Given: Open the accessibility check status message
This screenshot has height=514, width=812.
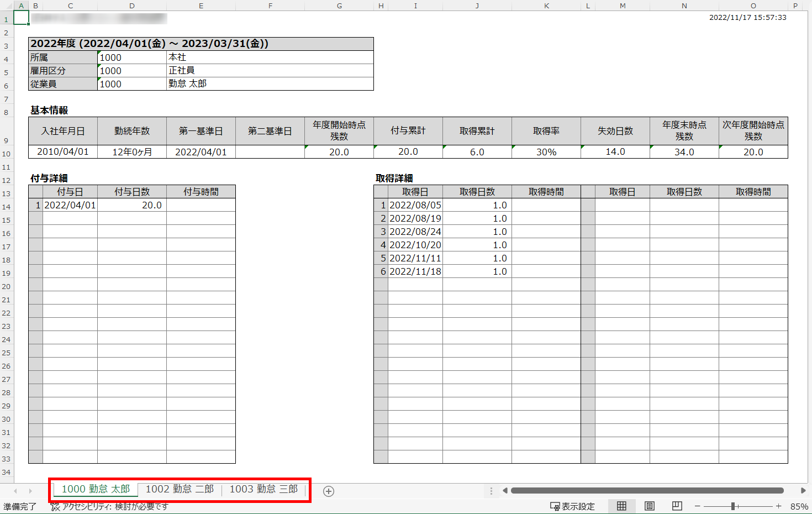Looking at the screenshot, I should [x=109, y=506].
